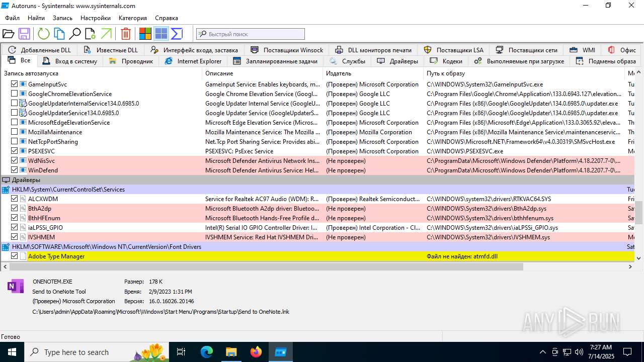Uncheck the Adobe Type Manager entry
This screenshot has height=362, width=644.
[14, 256]
